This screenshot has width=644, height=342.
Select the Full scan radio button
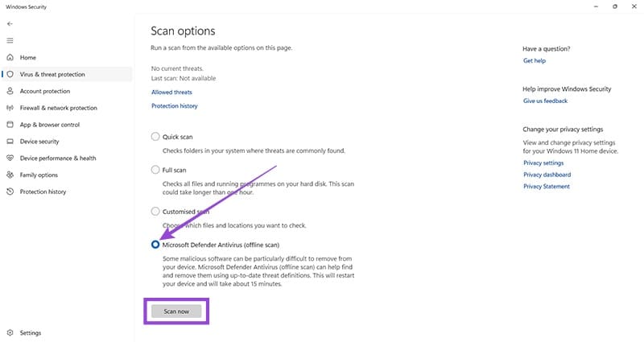tap(155, 170)
